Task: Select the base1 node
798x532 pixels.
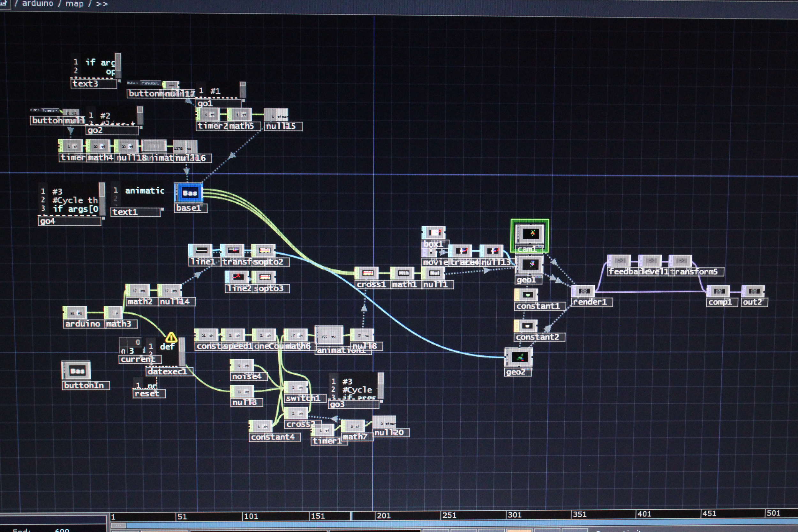Action: coord(189,193)
